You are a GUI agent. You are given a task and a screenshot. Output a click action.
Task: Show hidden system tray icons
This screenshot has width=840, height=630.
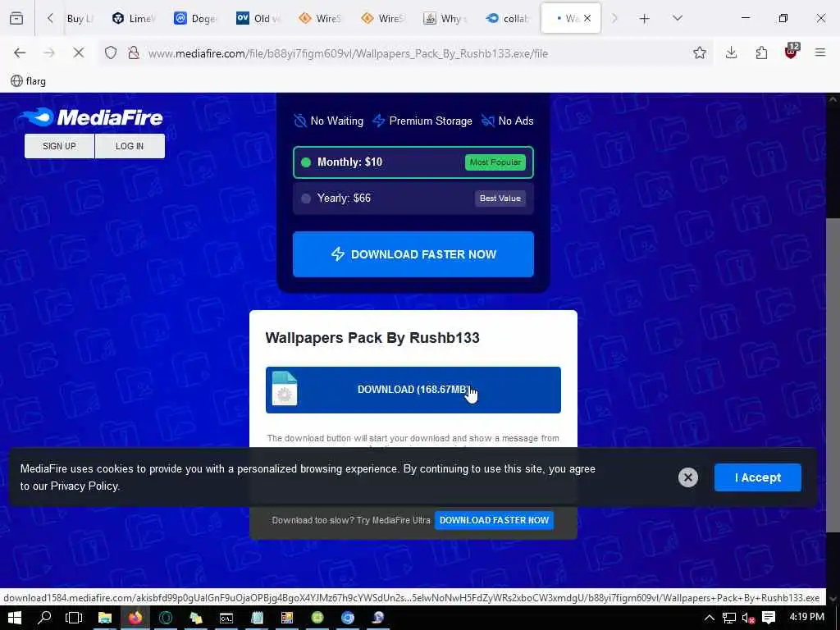coord(709,618)
